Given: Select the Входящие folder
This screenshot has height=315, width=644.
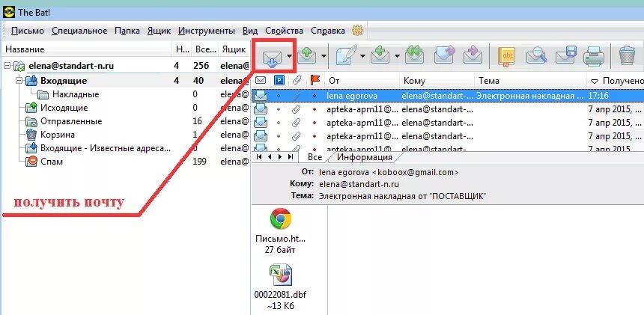Looking at the screenshot, I should coord(63,81).
